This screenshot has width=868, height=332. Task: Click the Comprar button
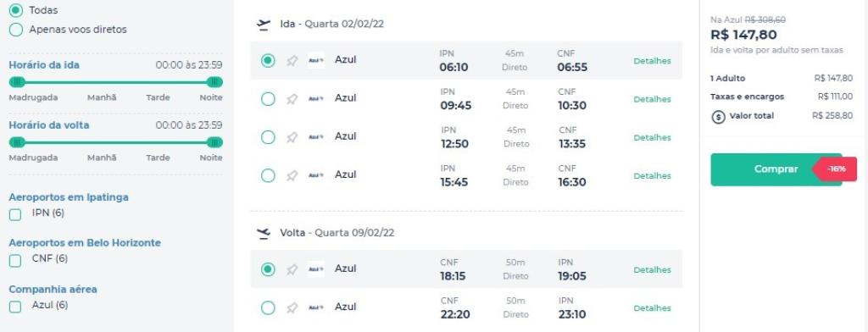776,169
